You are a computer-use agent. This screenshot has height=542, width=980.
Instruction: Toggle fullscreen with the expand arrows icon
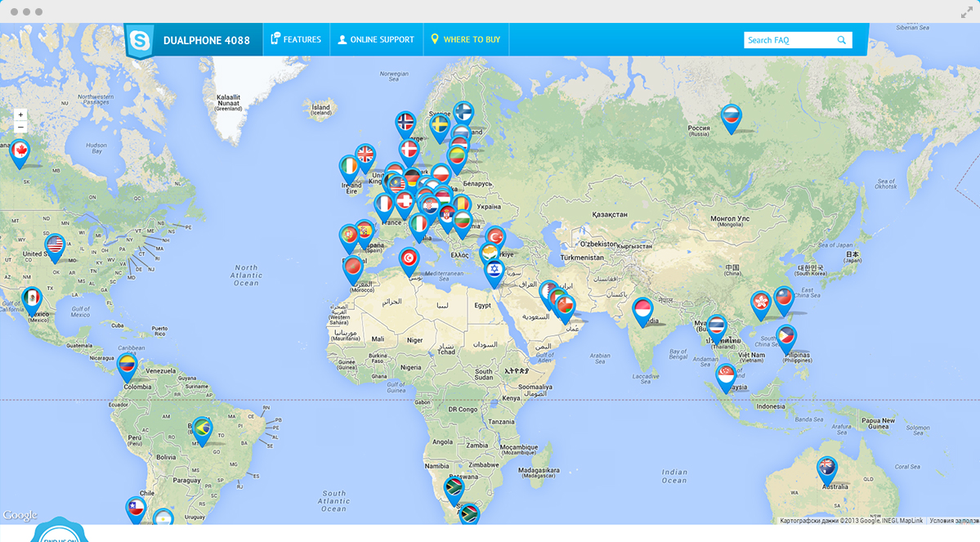(x=966, y=12)
